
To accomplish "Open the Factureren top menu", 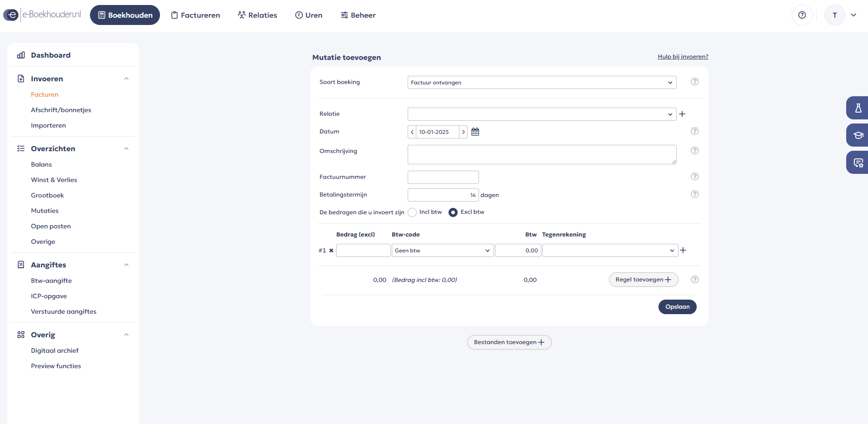I will (195, 15).
